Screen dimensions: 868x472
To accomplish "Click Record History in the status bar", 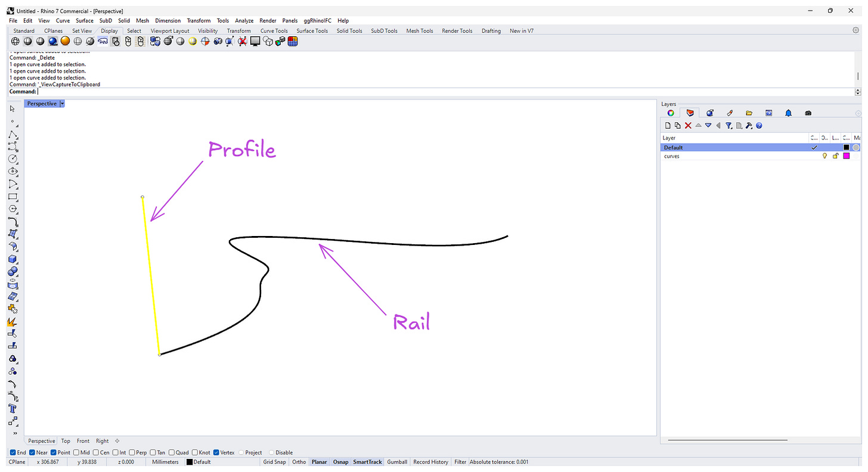I will tap(431, 462).
